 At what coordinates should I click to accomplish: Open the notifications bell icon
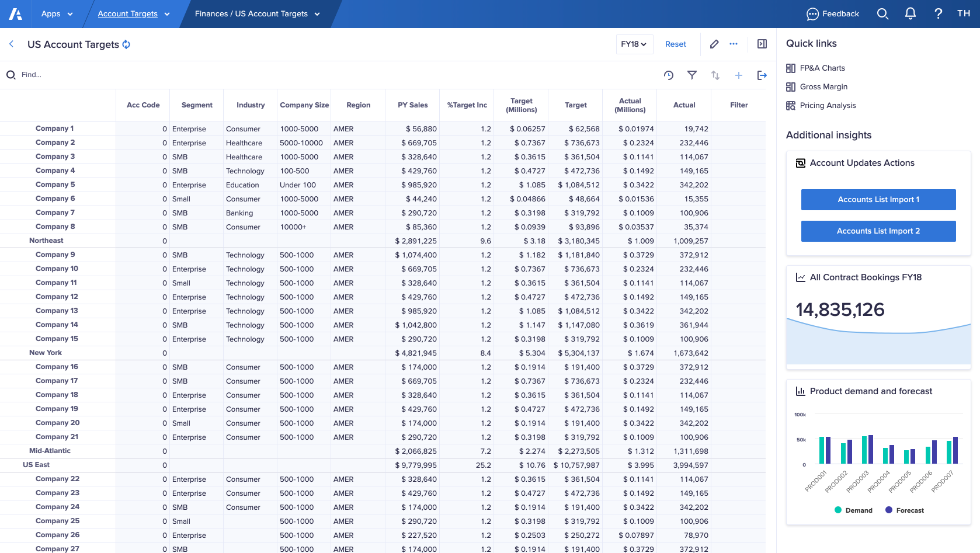[x=910, y=13]
